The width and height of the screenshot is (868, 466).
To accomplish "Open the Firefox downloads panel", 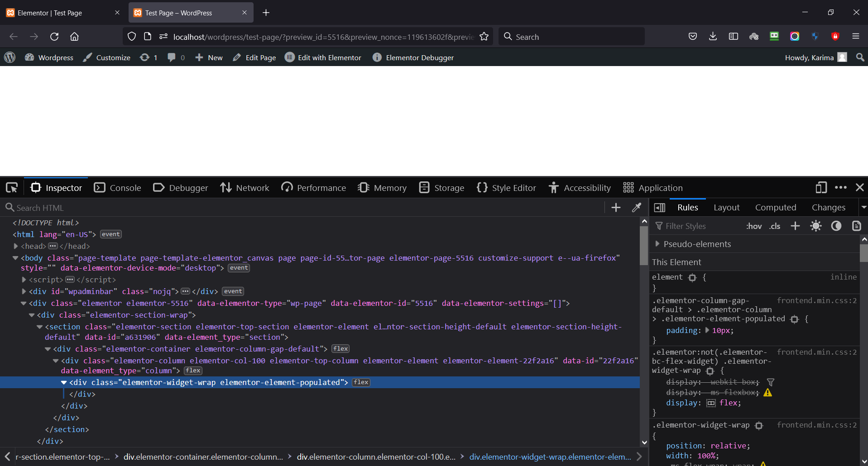I will pos(713,37).
